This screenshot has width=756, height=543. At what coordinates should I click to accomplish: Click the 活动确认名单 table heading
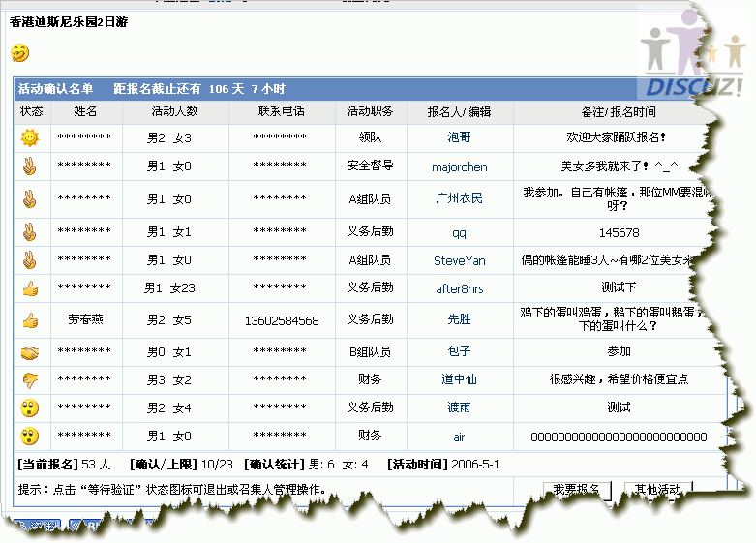(55, 89)
